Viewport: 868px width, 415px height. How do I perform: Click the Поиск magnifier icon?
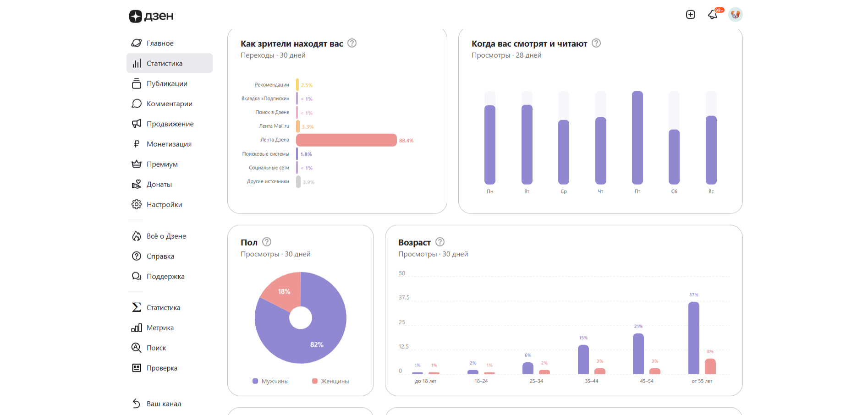[x=137, y=348]
